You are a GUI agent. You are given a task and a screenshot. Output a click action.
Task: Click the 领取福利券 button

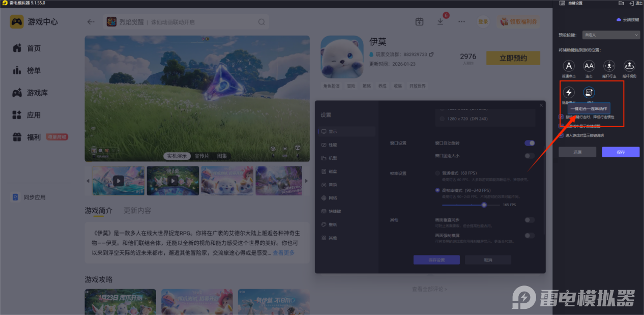tap(517, 21)
